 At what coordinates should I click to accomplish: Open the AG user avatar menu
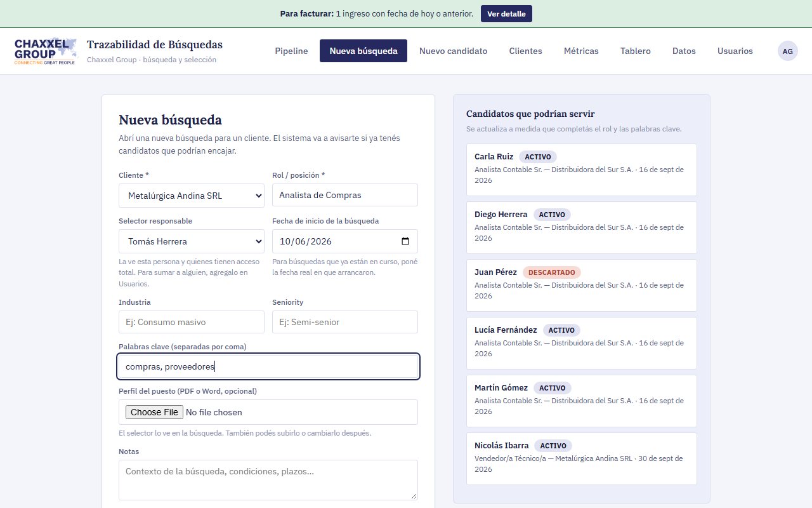(787, 51)
